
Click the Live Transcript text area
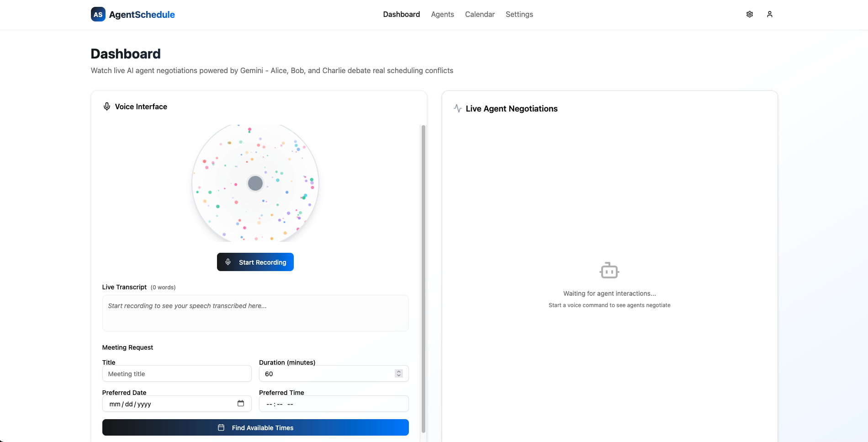[255, 313]
